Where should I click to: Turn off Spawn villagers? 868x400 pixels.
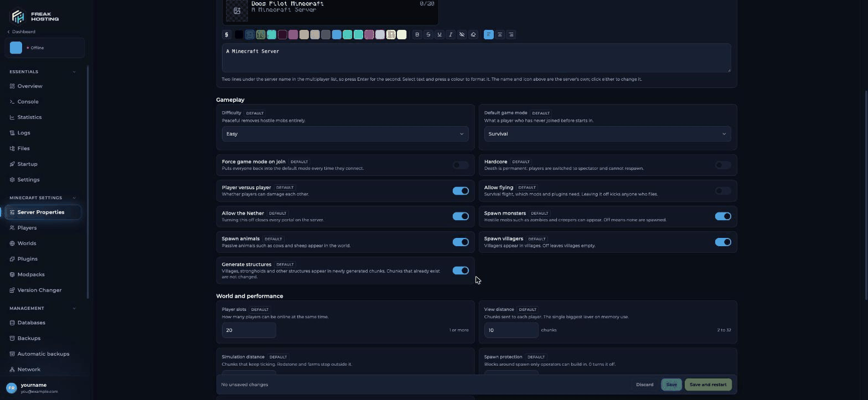723,242
